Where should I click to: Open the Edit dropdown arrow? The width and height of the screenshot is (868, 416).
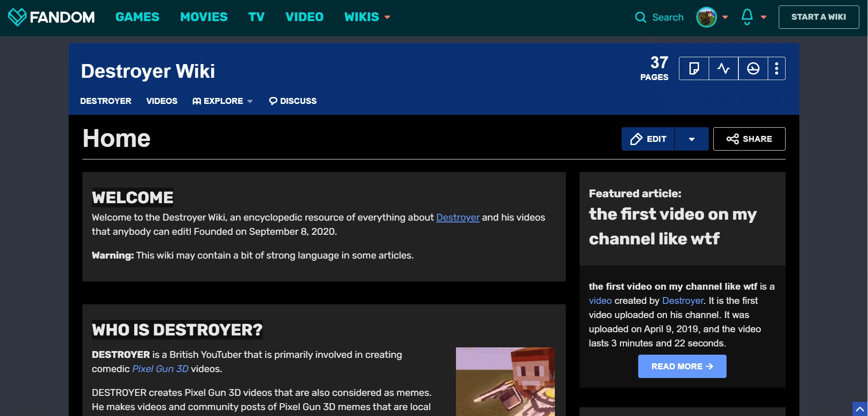coord(691,139)
